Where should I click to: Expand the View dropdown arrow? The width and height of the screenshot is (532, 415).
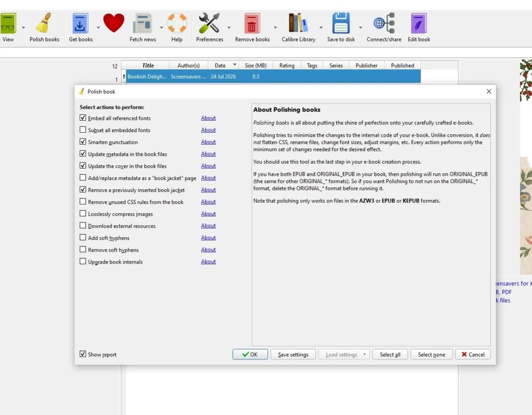click(23, 28)
